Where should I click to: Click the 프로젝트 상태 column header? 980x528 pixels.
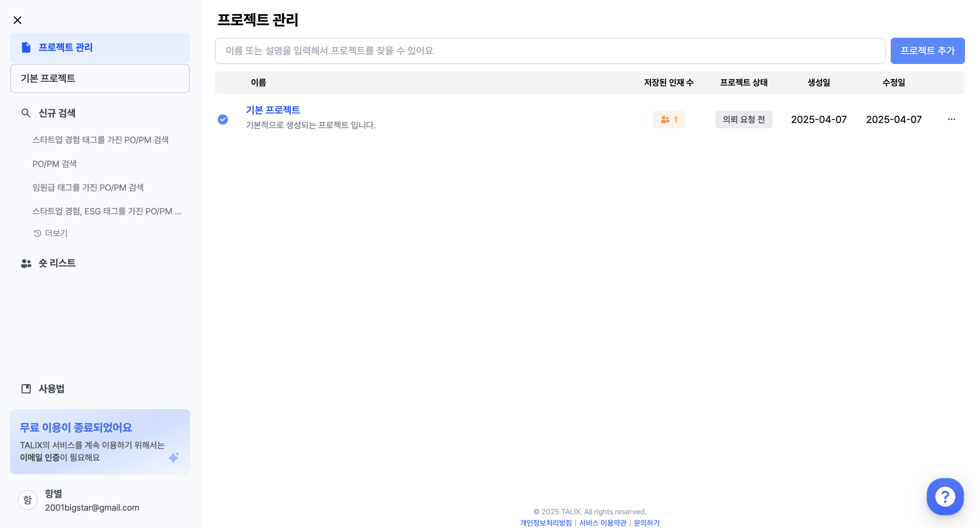[743, 83]
